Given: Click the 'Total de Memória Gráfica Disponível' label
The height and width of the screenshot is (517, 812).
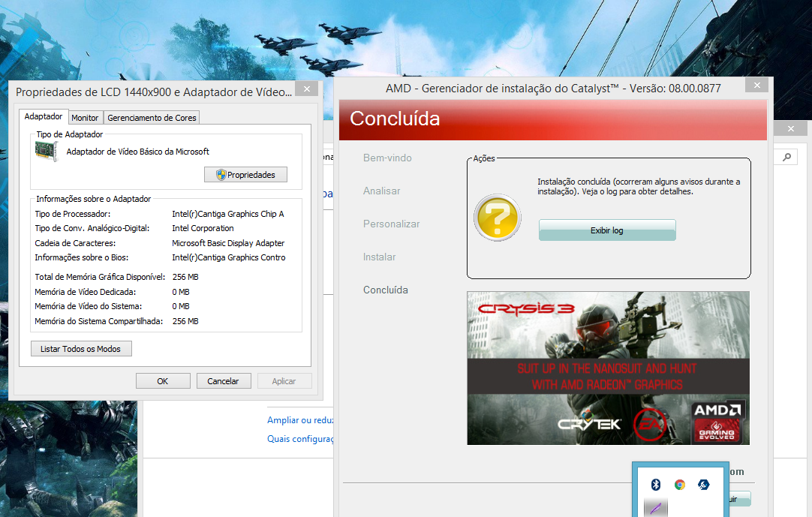Looking at the screenshot, I should [x=100, y=277].
